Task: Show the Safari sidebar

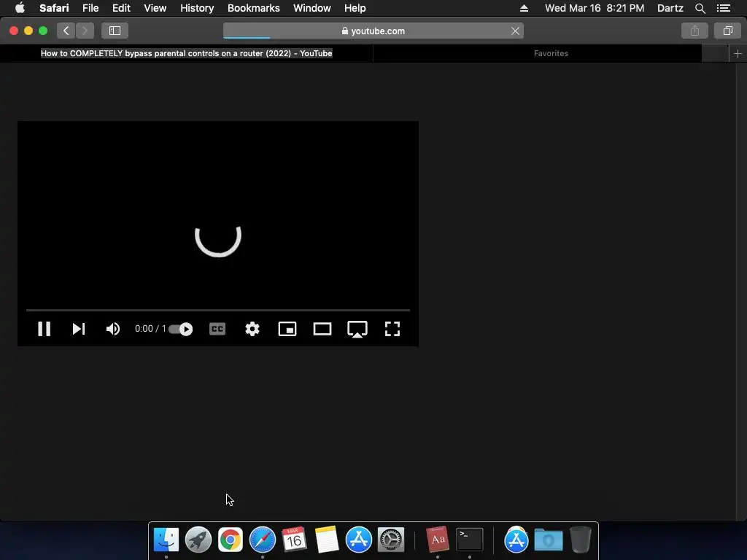Action: [115, 31]
